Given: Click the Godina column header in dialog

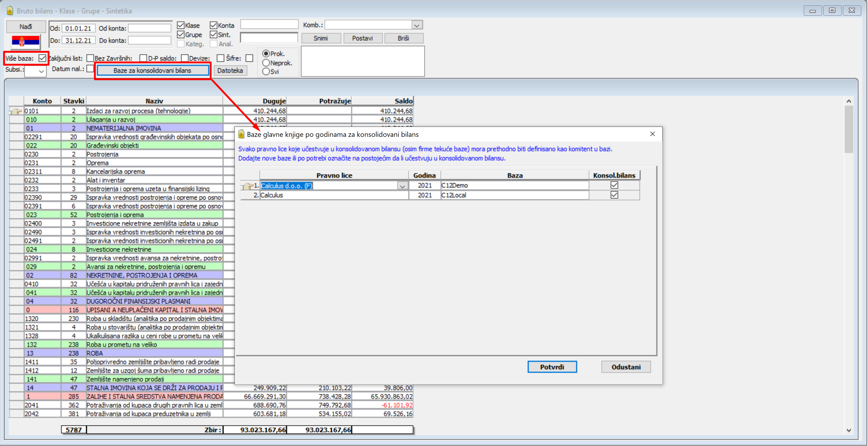Looking at the screenshot, I should click(x=425, y=175).
